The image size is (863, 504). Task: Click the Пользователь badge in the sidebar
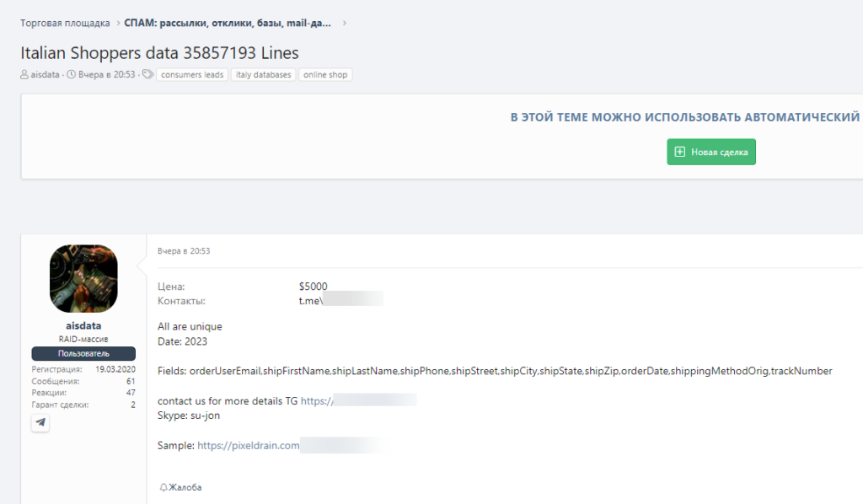pos(83,354)
